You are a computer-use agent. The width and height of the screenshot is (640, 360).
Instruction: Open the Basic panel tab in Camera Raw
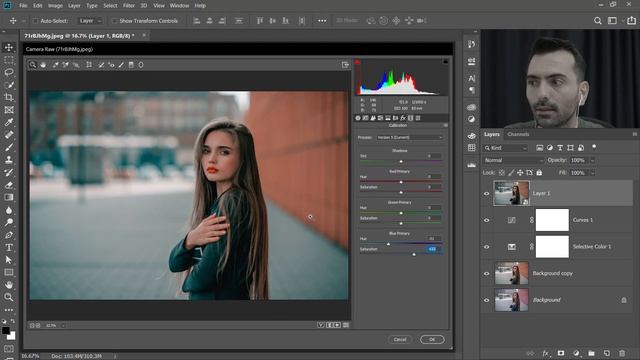point(358,118)
